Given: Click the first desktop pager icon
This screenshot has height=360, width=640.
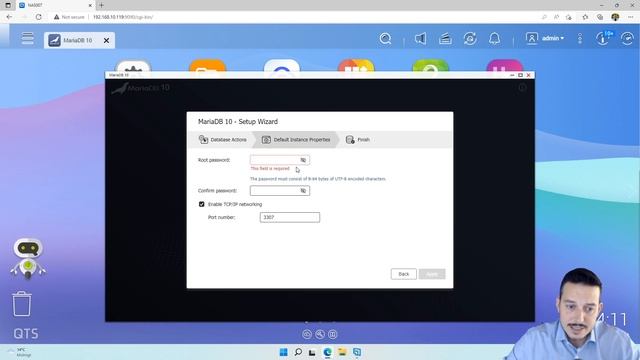Looking at the screenshot, I should (x=307, y=334).
